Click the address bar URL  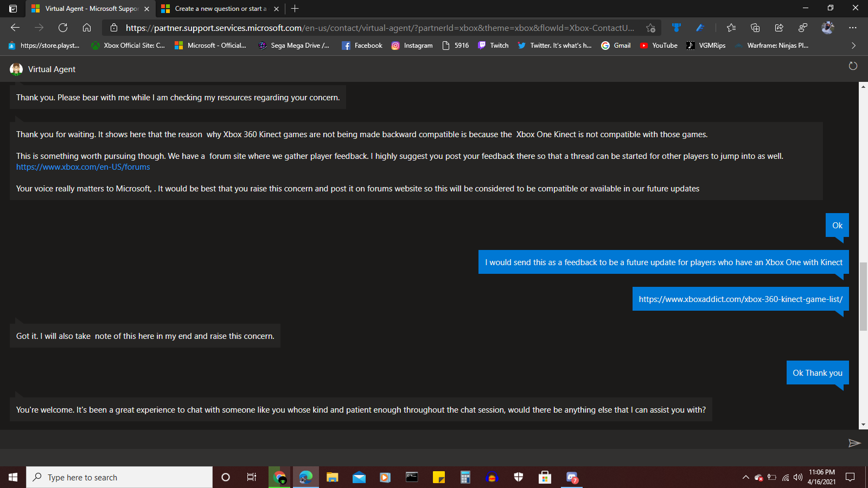pyautogui.click(x=380, y=28)
